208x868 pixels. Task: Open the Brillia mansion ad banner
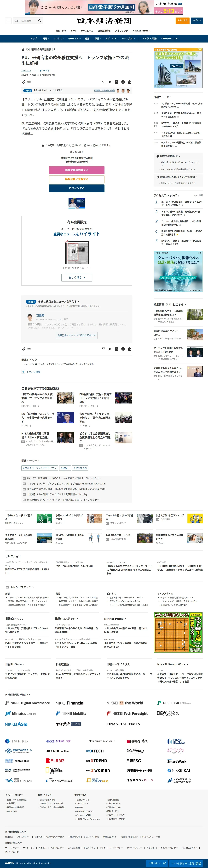point(178,68)
